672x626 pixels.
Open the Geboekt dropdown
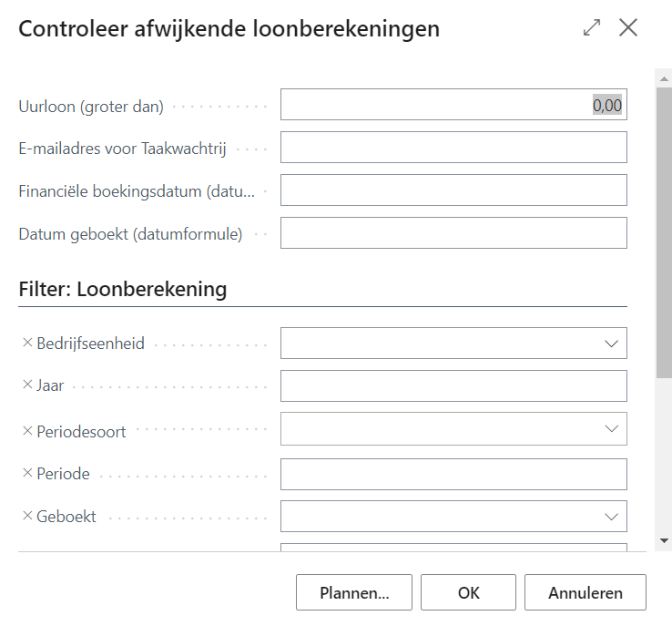610,517
